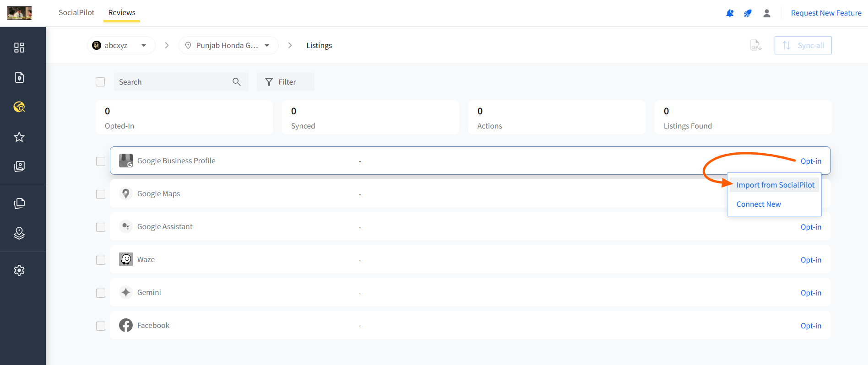Click the Sync-all button
The height and width of the screenshot is (365, 868).
coord(803,45)
